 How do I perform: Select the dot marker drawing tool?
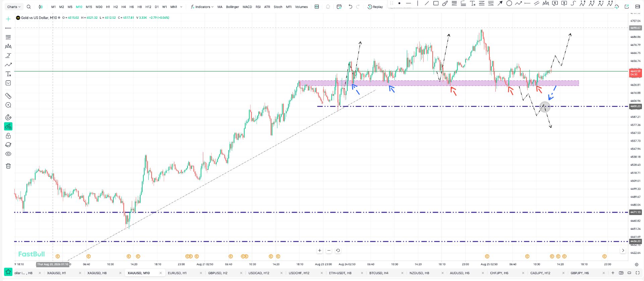(x=399, y=3)
